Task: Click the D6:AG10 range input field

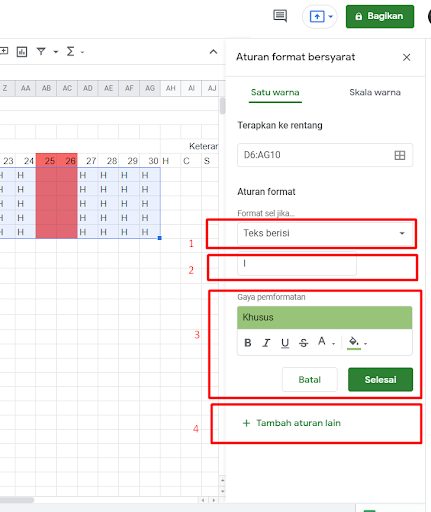Action: 325,155
